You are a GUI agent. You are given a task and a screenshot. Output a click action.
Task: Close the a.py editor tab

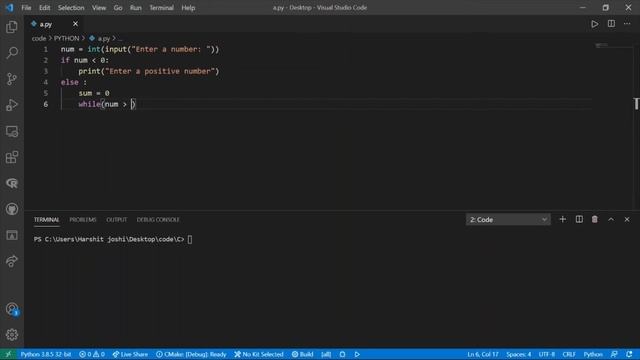[75, 24]
